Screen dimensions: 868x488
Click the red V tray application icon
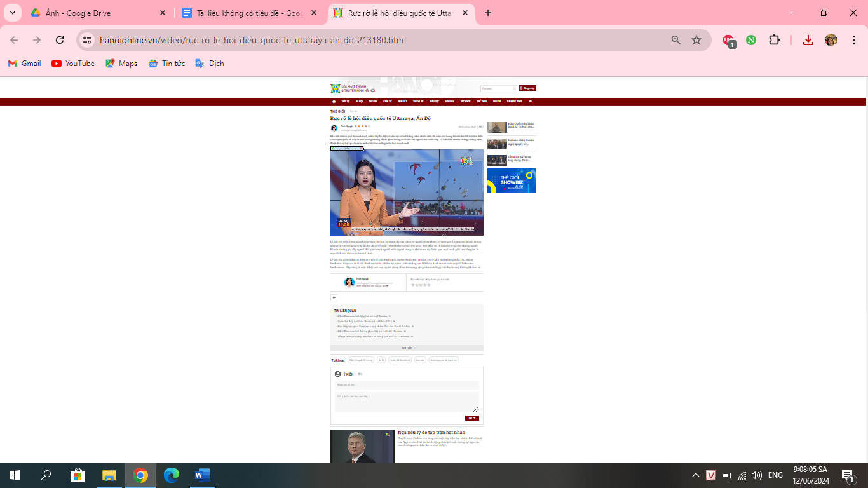(x=711, y=475)
